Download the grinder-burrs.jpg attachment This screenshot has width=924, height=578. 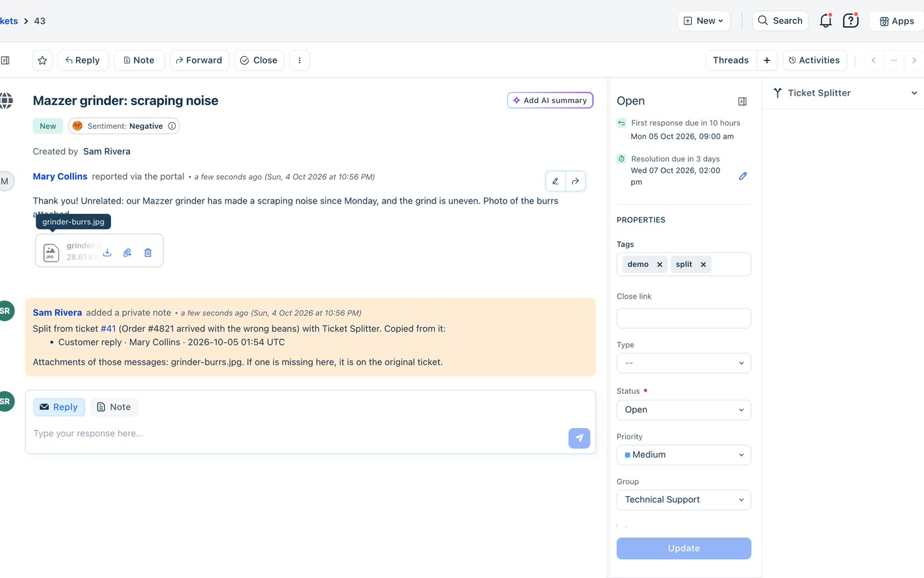click(107, 252)
